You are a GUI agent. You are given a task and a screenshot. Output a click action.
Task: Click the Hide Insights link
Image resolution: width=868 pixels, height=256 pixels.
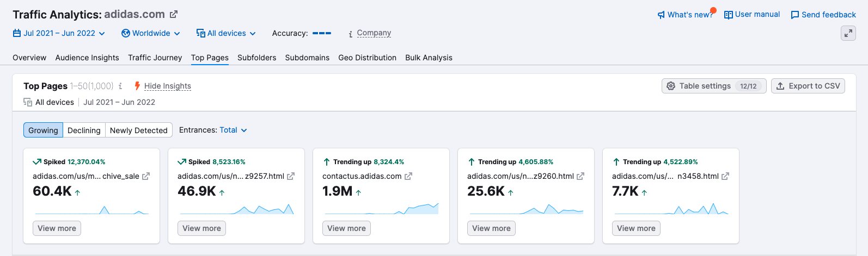pos(167,86)
